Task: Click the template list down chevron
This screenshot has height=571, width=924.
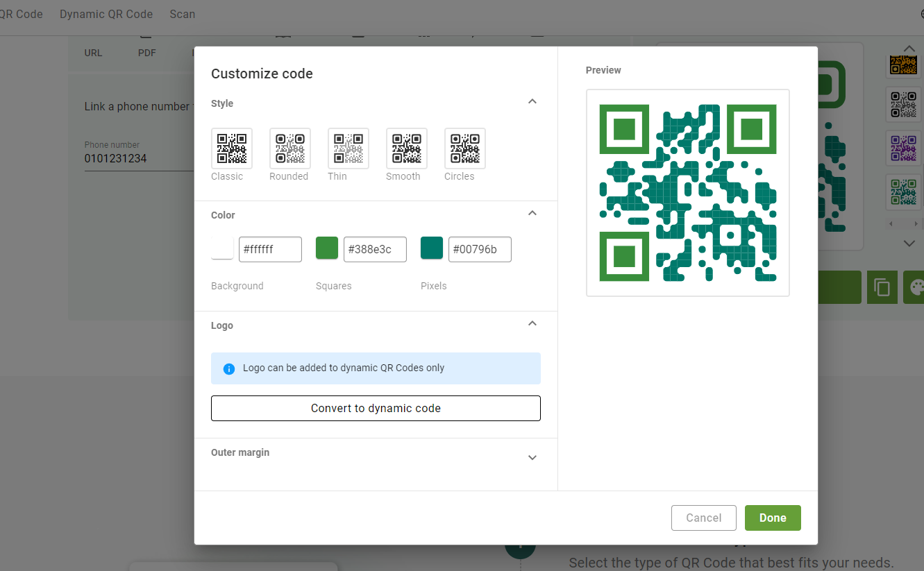Action: click(x=909, y=244)
